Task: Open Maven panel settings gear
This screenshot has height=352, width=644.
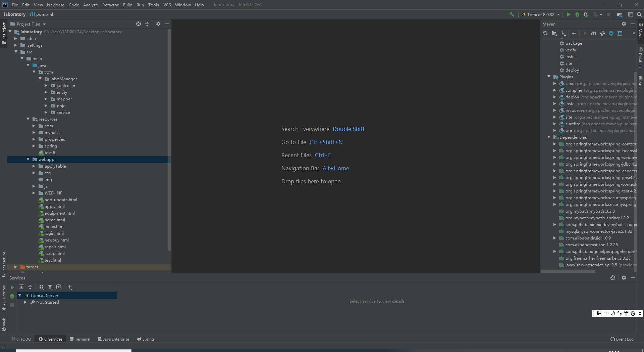Action: click(x=624, y=24)
